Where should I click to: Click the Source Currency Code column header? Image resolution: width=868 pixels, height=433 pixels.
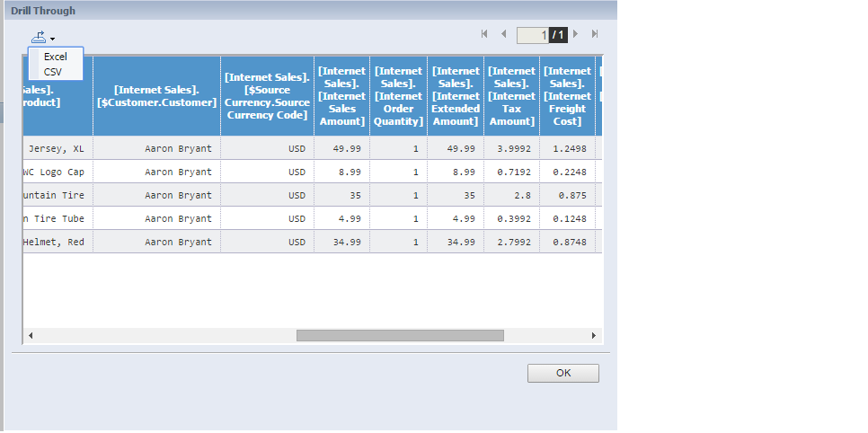(x=267, y=96)
